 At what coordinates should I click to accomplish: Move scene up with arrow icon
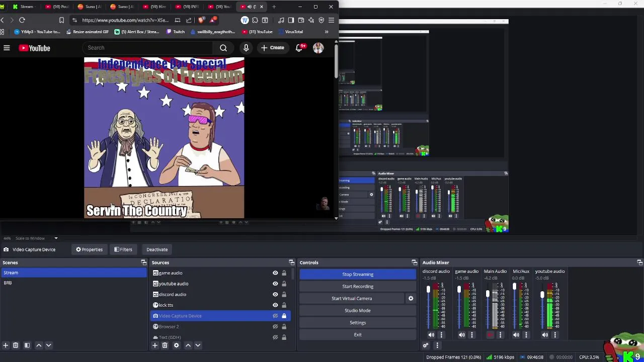[x=39, y=345]
